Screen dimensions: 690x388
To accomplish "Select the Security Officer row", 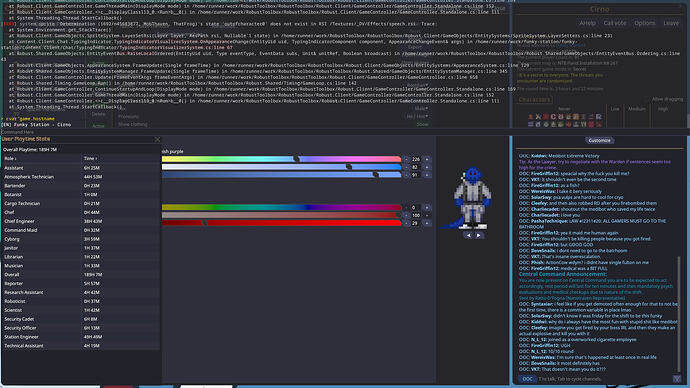I will (x=81, y=328).
